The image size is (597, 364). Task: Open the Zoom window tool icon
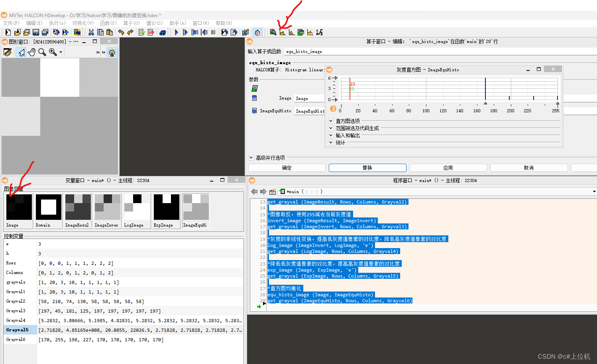[273, 32]
